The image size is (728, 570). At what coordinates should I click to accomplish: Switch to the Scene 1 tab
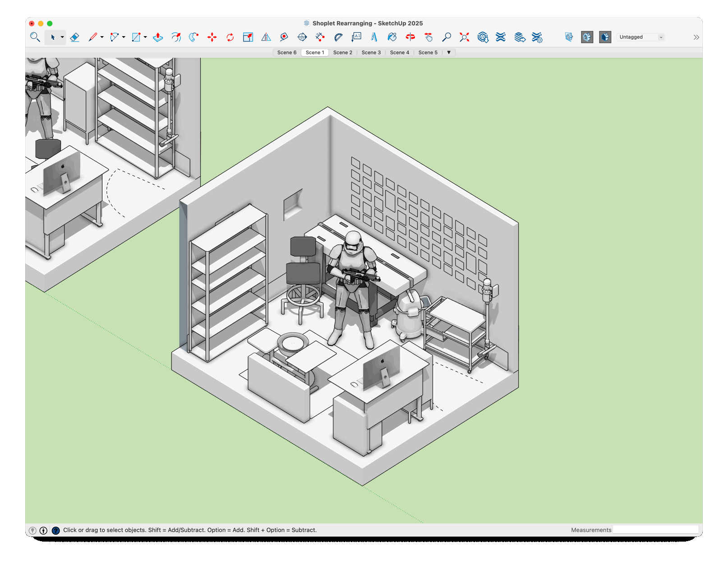(x=315, y=52)
